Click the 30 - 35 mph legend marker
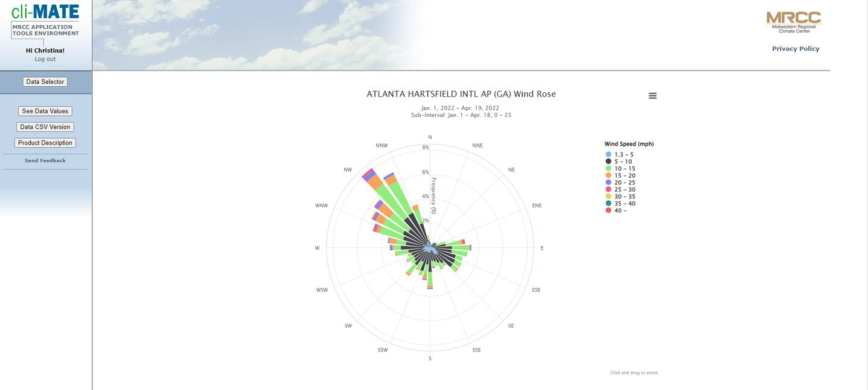This screenshot has width=868, height=390. click(x=608, y=197)
